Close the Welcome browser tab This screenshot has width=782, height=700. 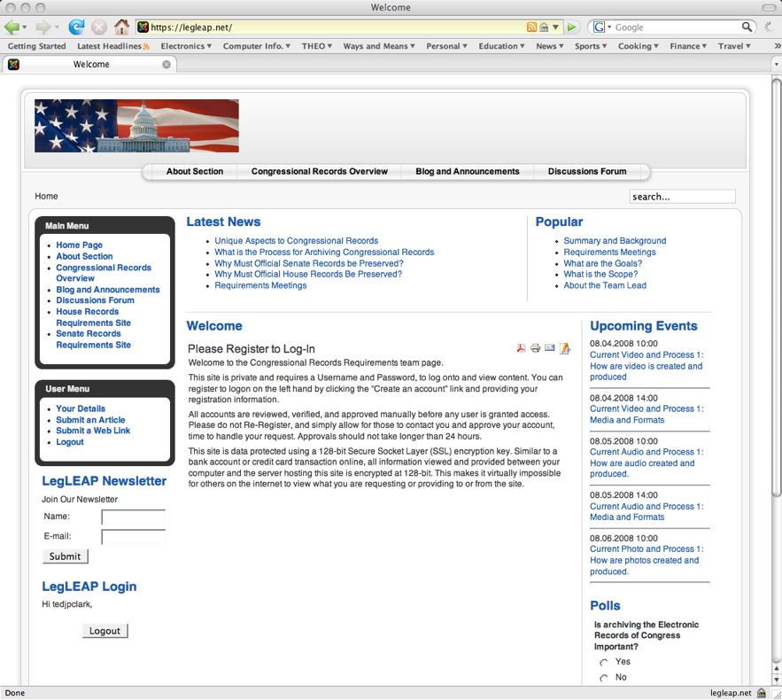pos(166,64)
